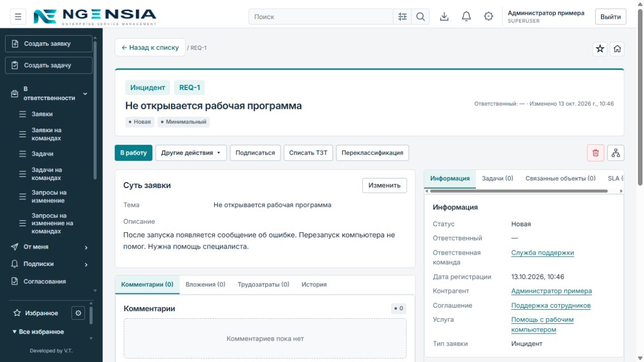Click the horizontal scrollbar under info tabs
Image resolution: width=644 pixels, height=362 pixels.
[x=519, y=191]
